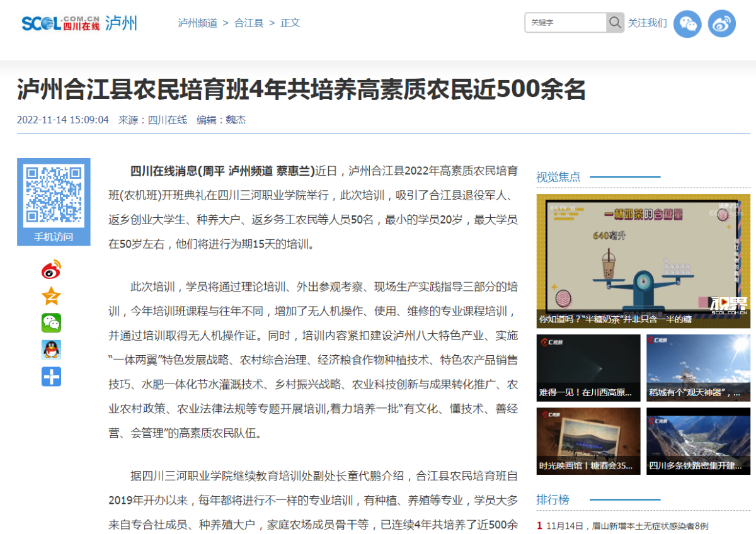Open the 合江县 breadcrumb link
This screenshot has width=756, height=534.
pos(249,22)
